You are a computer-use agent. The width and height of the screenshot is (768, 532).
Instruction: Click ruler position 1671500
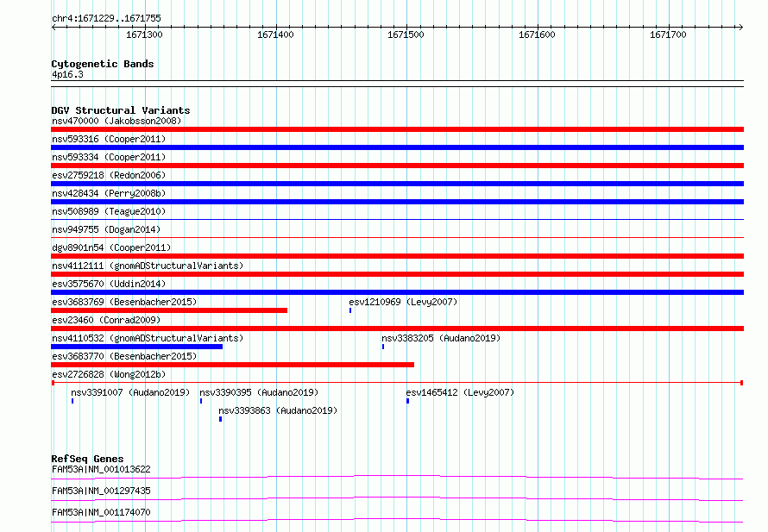click(406, 34)
